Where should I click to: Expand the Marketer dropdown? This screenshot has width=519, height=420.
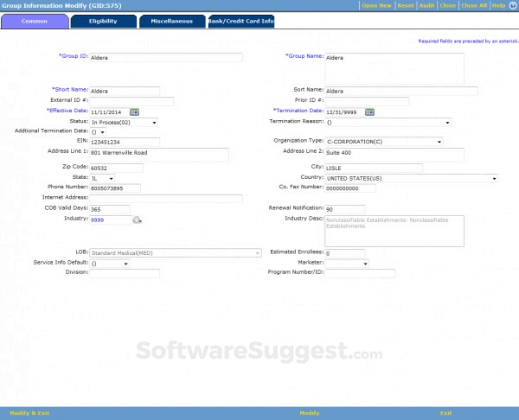347,264
